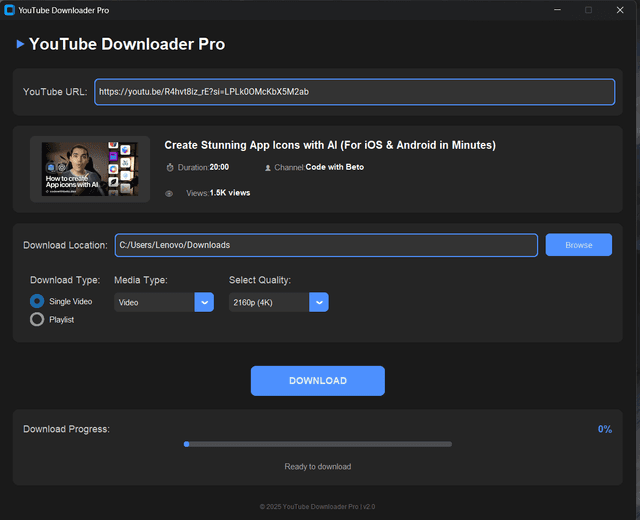The image size is (640, 520).
Task: Close the YouTube Downloader Pro window
Action: coord(620,10)
